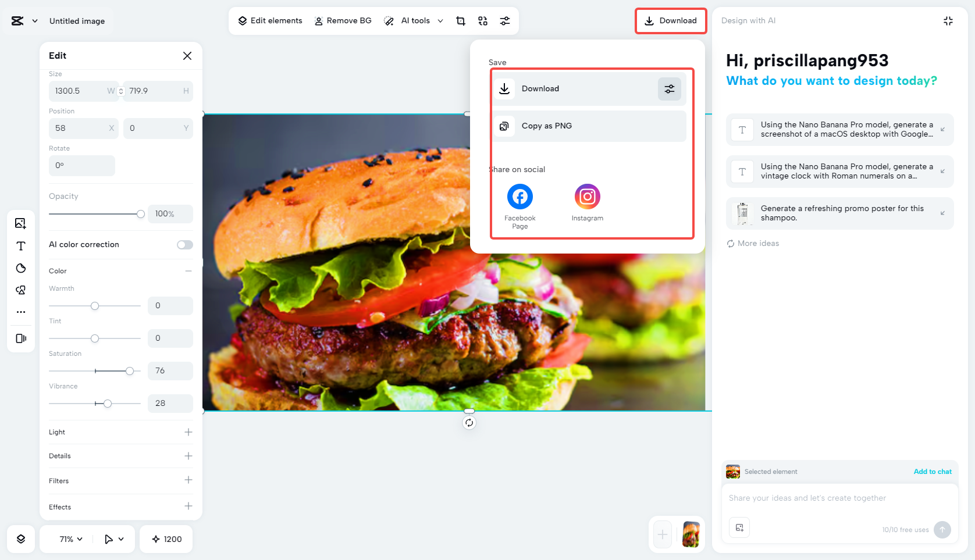The height and width of the screenshot is (560, 975).
Task: Click the Vibrance value field 28
Action: click(x=170, y=404)
